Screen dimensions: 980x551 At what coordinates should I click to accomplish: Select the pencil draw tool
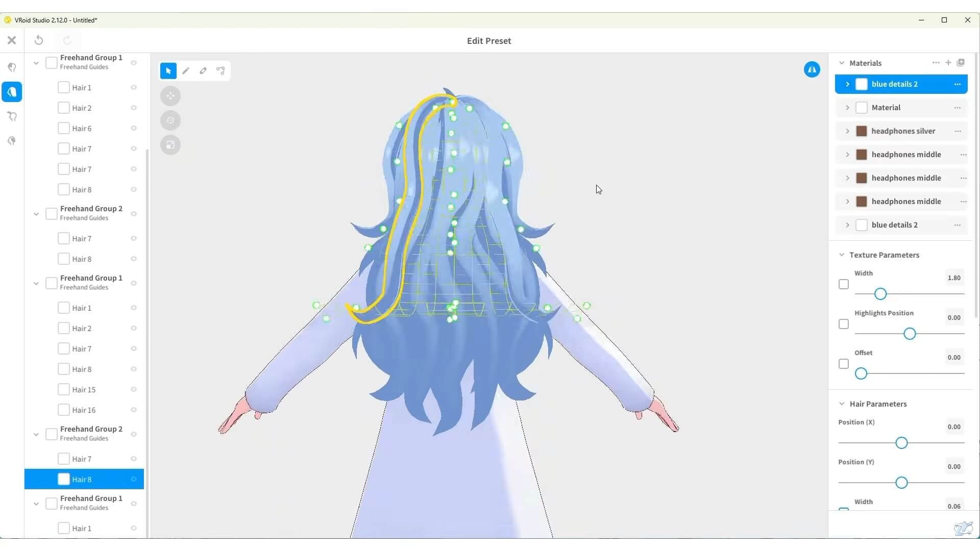click(186, 71)
